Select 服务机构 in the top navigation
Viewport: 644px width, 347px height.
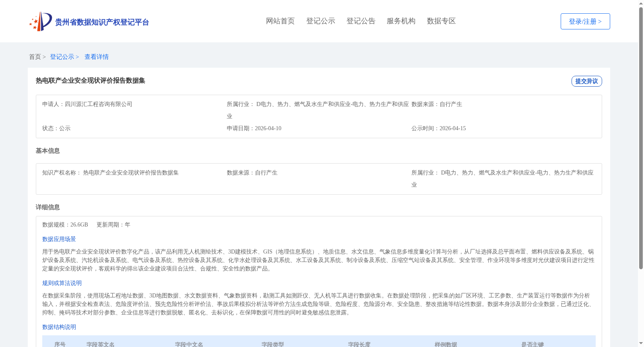401,21
